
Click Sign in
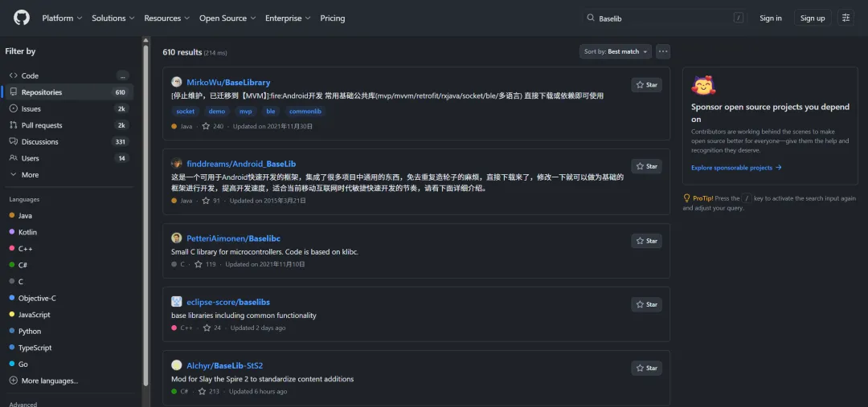[771, 18]
